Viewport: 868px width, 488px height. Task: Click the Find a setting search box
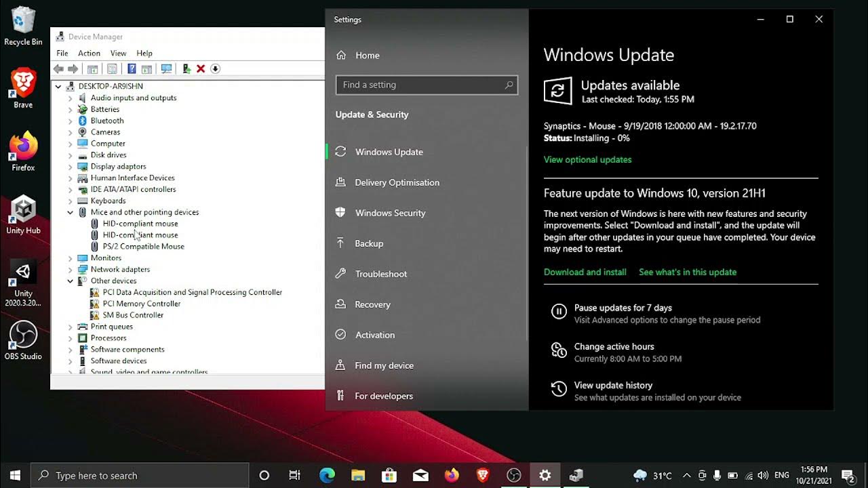click(x=427, y=85)
